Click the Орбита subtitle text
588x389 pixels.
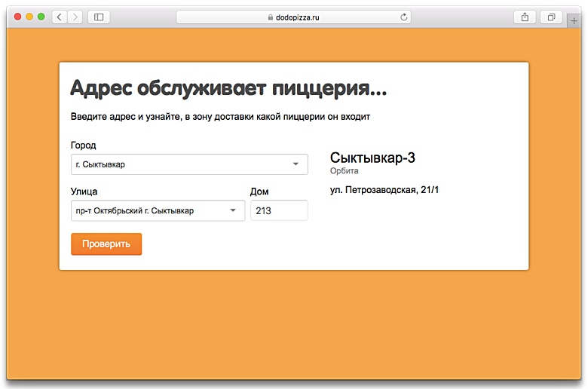coord(345,171)
